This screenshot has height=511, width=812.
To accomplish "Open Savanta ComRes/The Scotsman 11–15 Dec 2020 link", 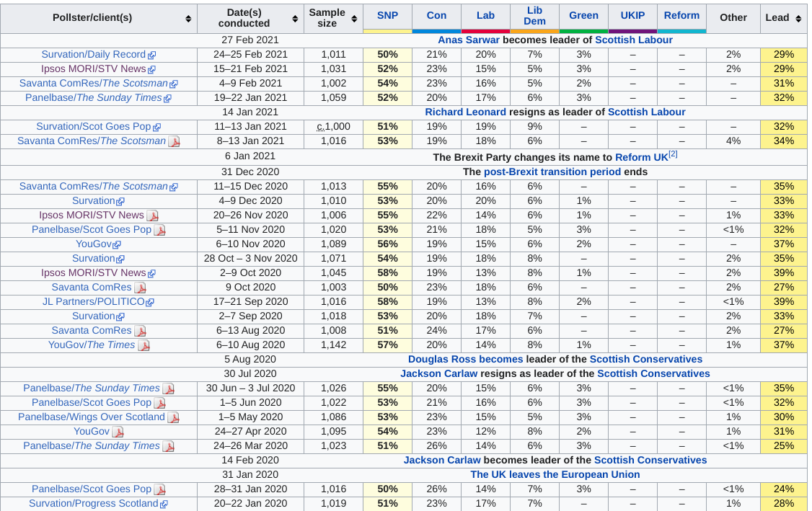I will pyautogui.click(x=94, y=187).
